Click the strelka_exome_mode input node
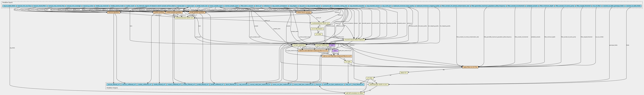Screen dimensions: 644x95 (117, 6)
